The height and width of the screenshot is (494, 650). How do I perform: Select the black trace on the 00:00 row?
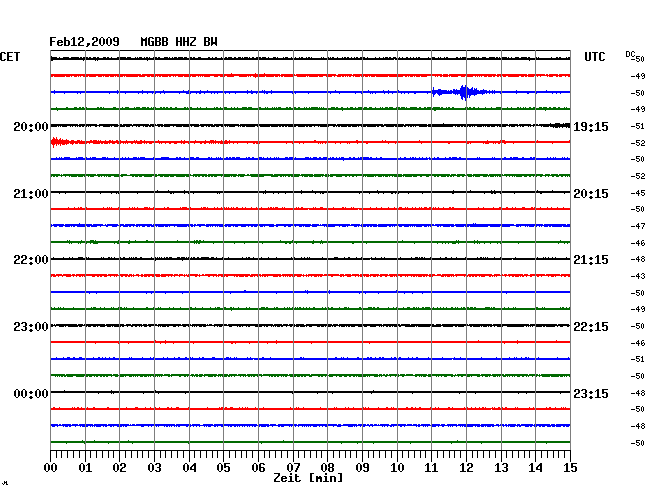pos(310,392)
